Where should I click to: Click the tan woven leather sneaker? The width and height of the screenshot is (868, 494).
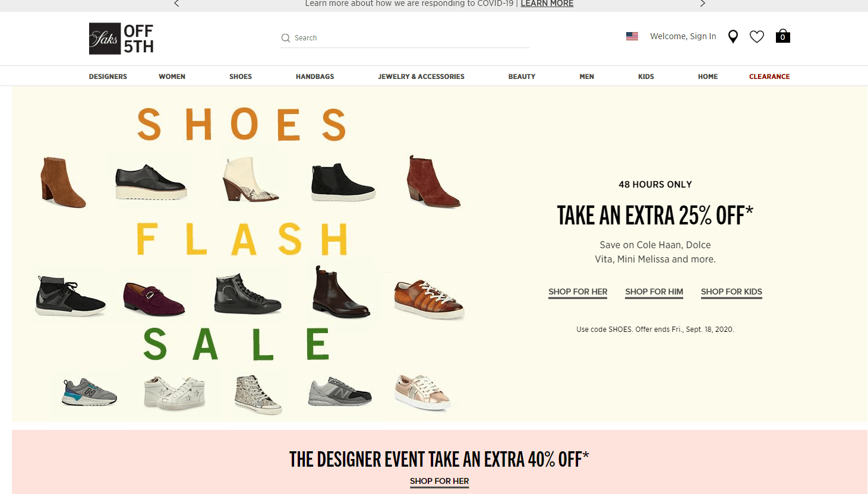tap(428, 299)
